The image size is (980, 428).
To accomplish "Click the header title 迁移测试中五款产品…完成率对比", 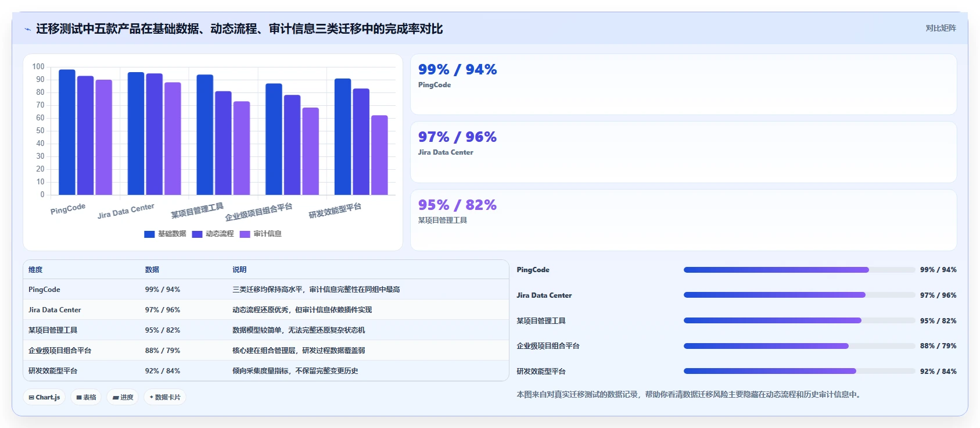I will click(x=239, y=28).
